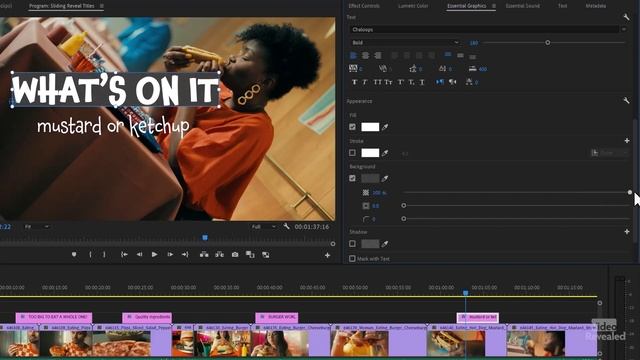Apply Faux Bold text style

354,82
